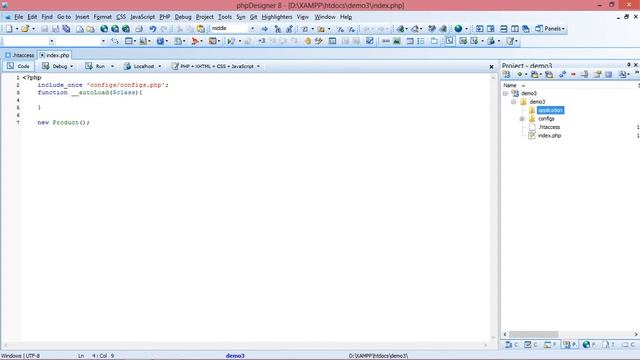The width and height of the screenshot is (640, 360).
Task: Click the demo3 label in status bar
Action: click(x=235, y=356)
